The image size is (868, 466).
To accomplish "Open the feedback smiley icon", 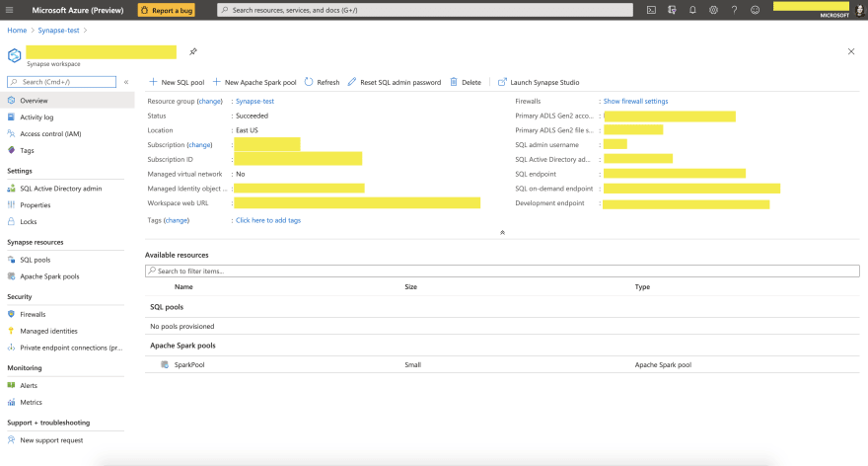I will (x=756, y=10).
